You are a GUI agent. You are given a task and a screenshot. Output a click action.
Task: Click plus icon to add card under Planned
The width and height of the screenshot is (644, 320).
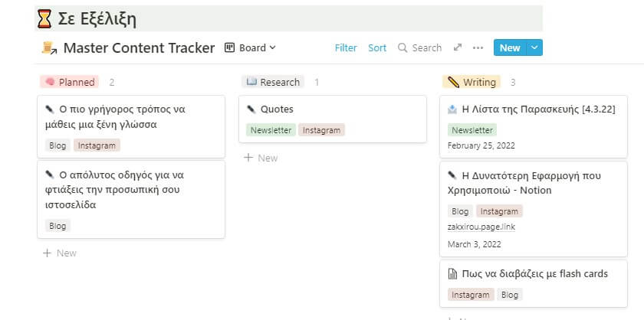click(x=48, y=253)
